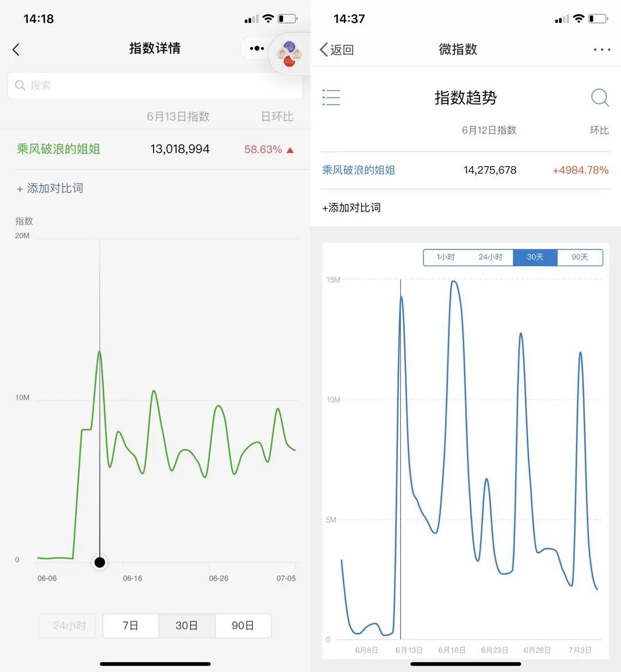Switch chart to 24小时 tab
The image size is (621, 672).
click(x=490, y=257)
